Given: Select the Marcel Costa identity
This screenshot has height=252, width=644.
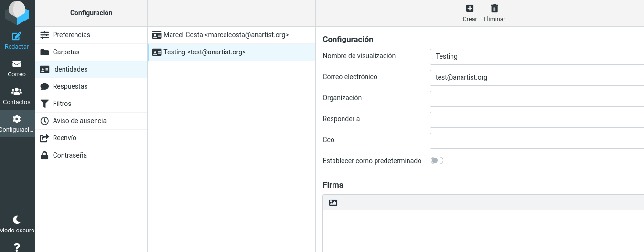Looking at the screenshot, I should click(x=225, y=35).
